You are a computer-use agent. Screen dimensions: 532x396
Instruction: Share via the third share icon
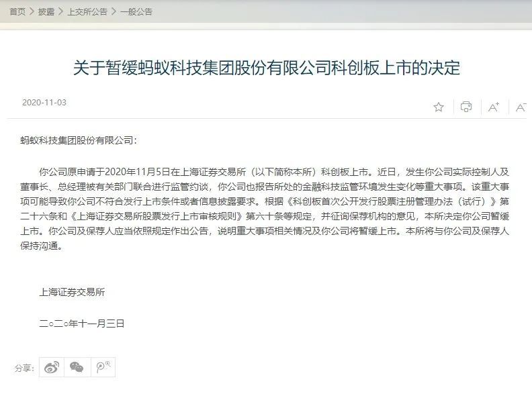pos(103,367)
